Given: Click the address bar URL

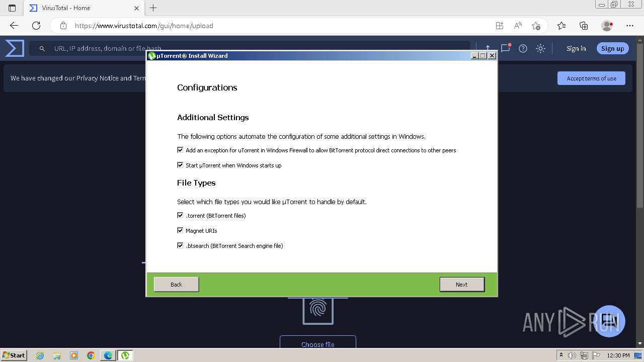Looking at the screenshot, I should click(x=144, y=26).
